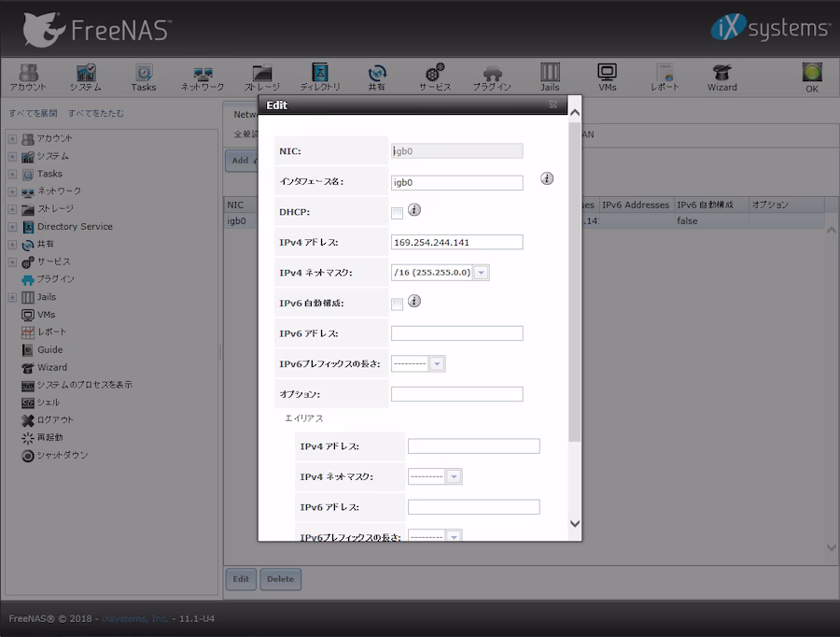Open the サービス toolbar icon
This screenshot has height=637, width=840.
[434, 78]
